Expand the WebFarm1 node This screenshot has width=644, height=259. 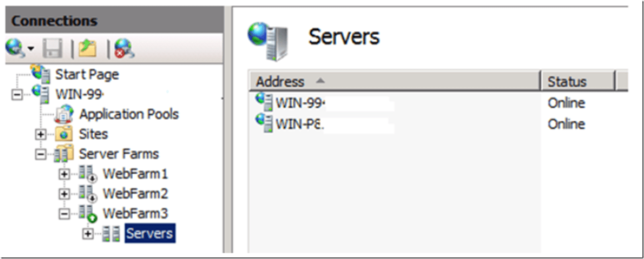64,174
